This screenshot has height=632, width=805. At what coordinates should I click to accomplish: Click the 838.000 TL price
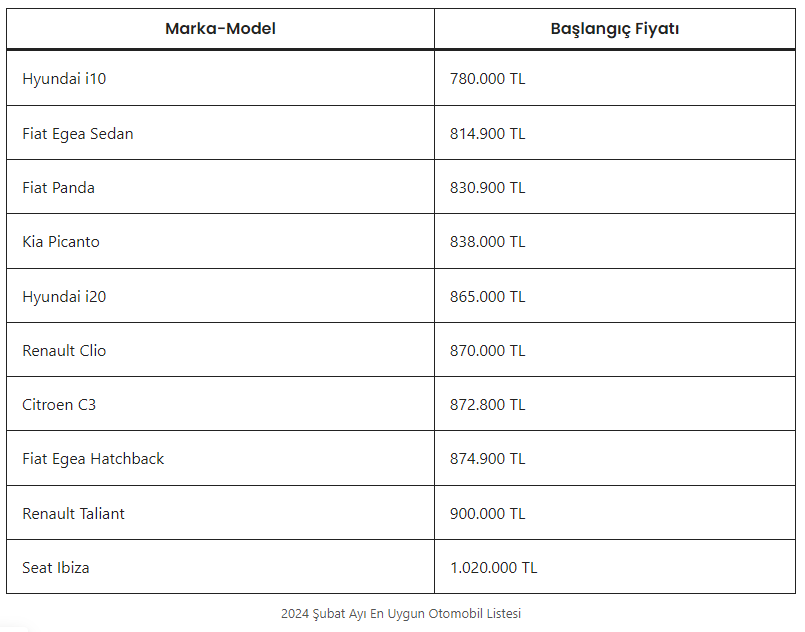click(487, 242)
